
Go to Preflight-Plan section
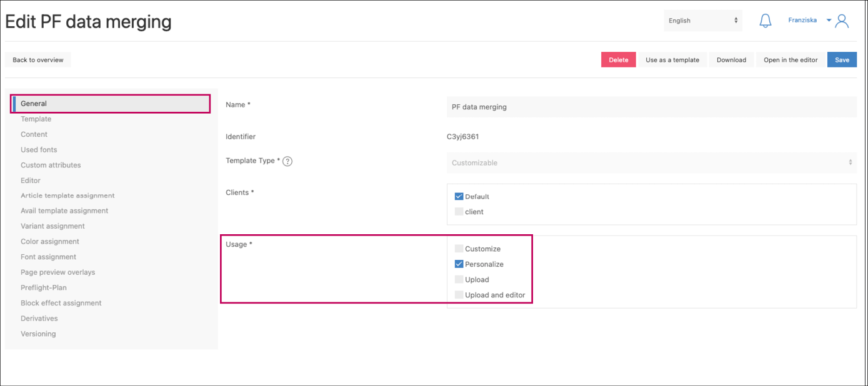(x=44, y=288)
